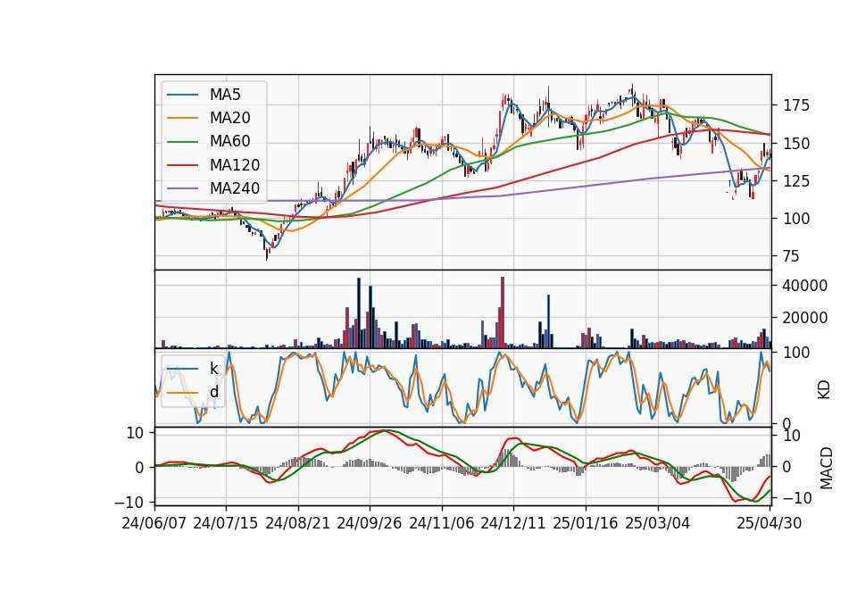The height and width of the screenshot is (616, 857).
Task: Click the left MACD axis −10 label
Action: pyautogui.click(x=129, y=503)
